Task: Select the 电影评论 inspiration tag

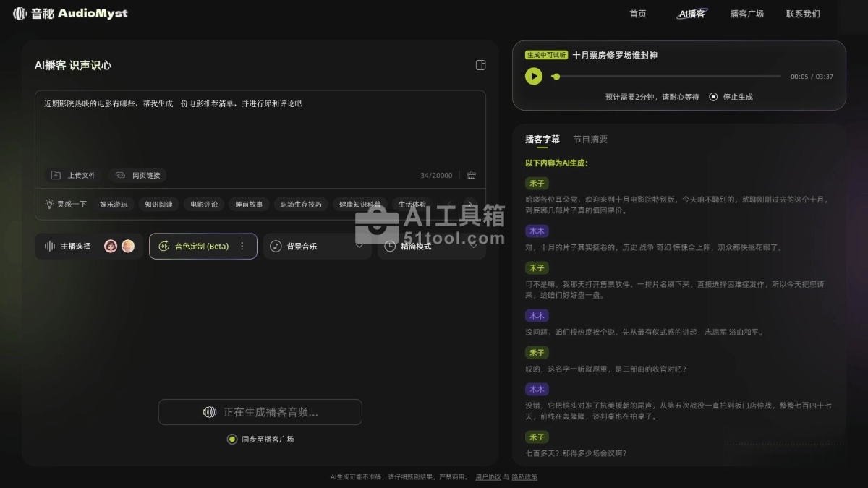Action: [204, 205]
